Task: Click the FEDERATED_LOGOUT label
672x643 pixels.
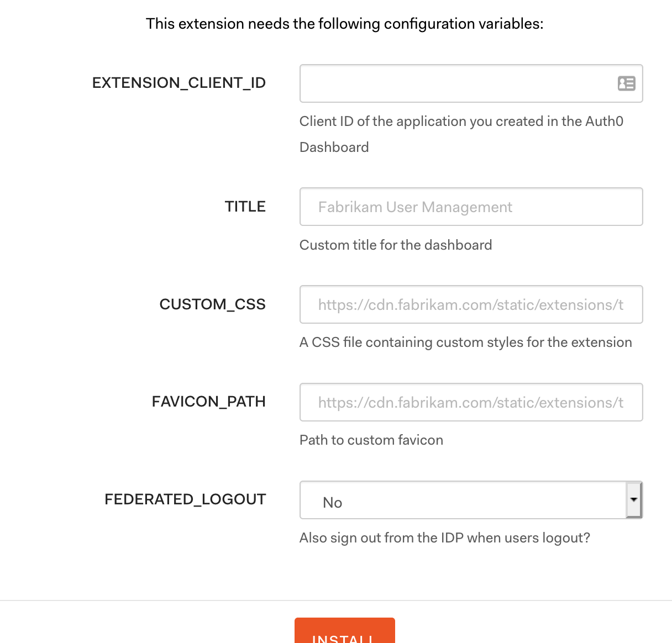Action: [185, 499]
